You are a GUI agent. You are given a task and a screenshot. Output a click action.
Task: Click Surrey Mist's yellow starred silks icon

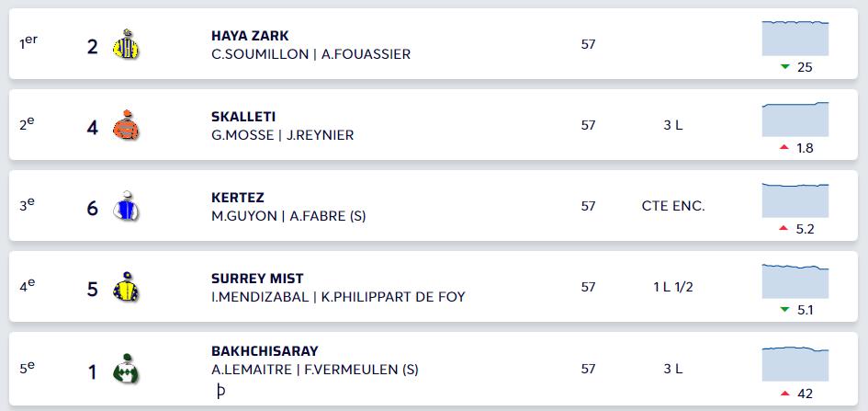click(126, 287)
